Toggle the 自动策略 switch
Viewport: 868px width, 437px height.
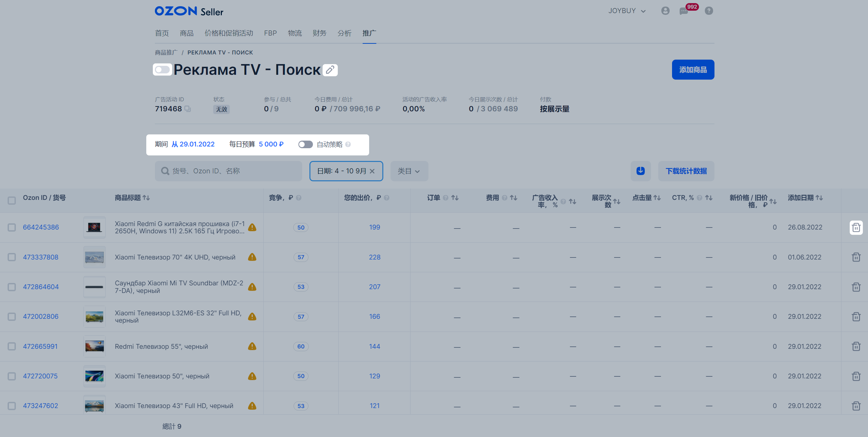tap(305, 144)
